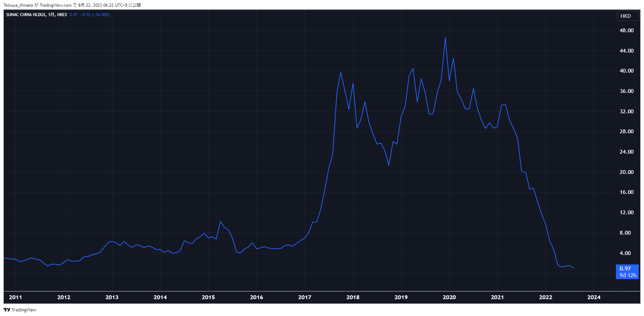This screenshot has width=644, height=316.
Task: Click the Tetsuya_Kimata author name in header
Action: click(x=18, y=5)
